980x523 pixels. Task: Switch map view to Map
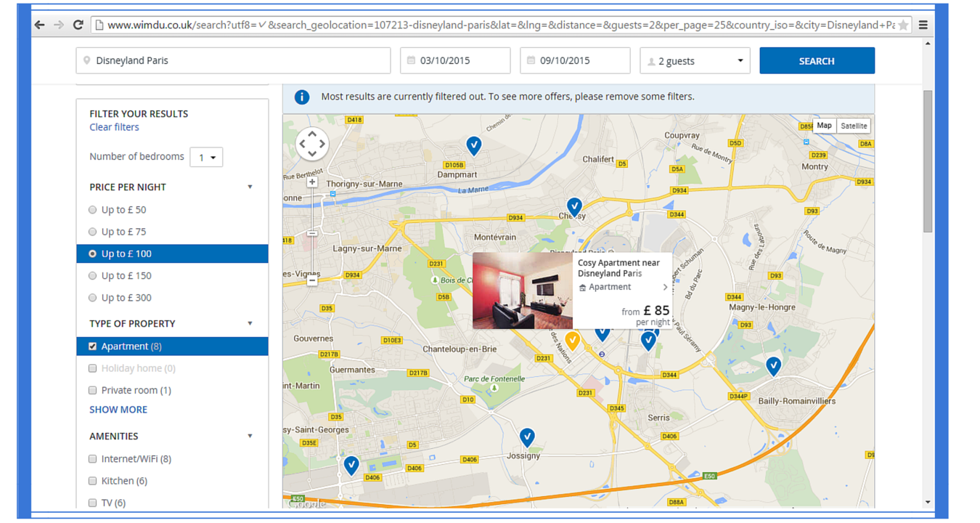pyautogui.click(x=824, y=126)
